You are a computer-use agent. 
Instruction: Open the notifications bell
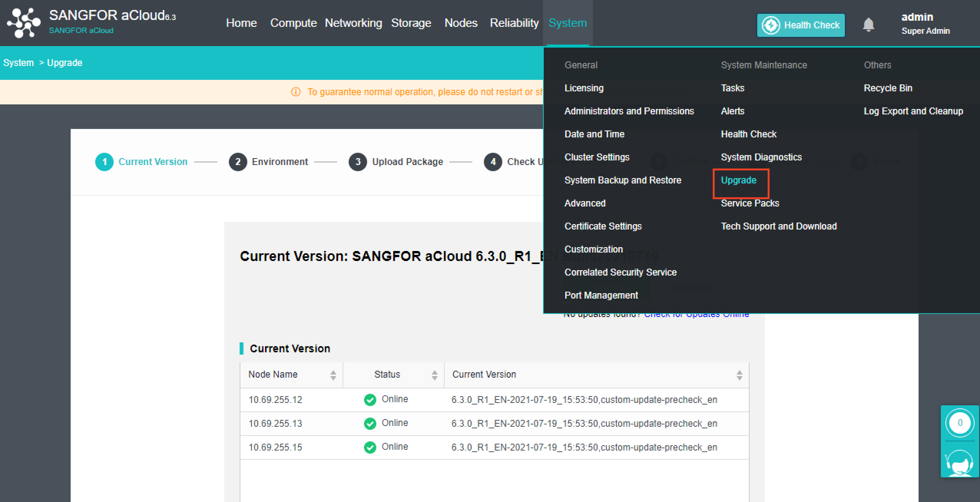click(x=868, y=25)
